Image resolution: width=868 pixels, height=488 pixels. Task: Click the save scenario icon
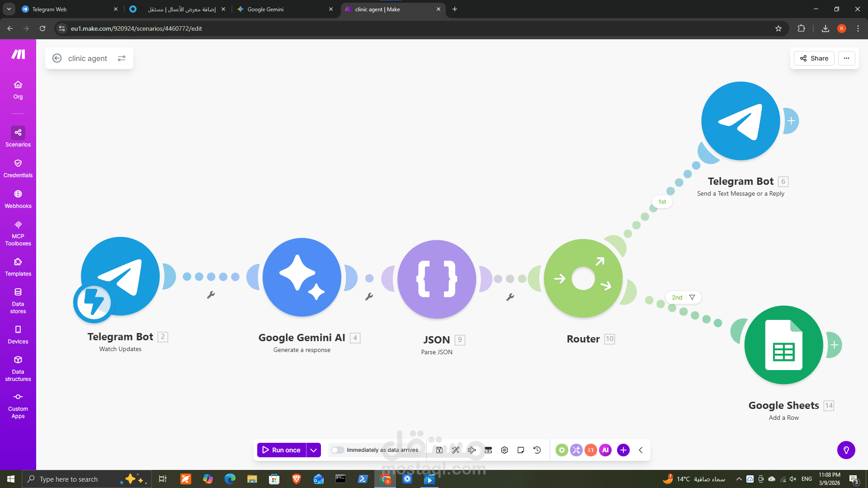(439, 450)
